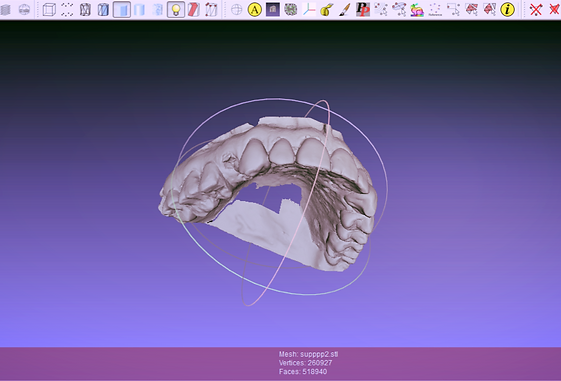This screenshot has width=561, height=381.
Task: Toggle Bounding Box render mode
Action: pos(49,10)
